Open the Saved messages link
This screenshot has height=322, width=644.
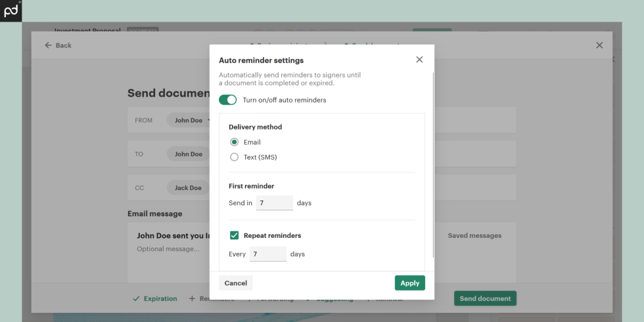(474, 235)
